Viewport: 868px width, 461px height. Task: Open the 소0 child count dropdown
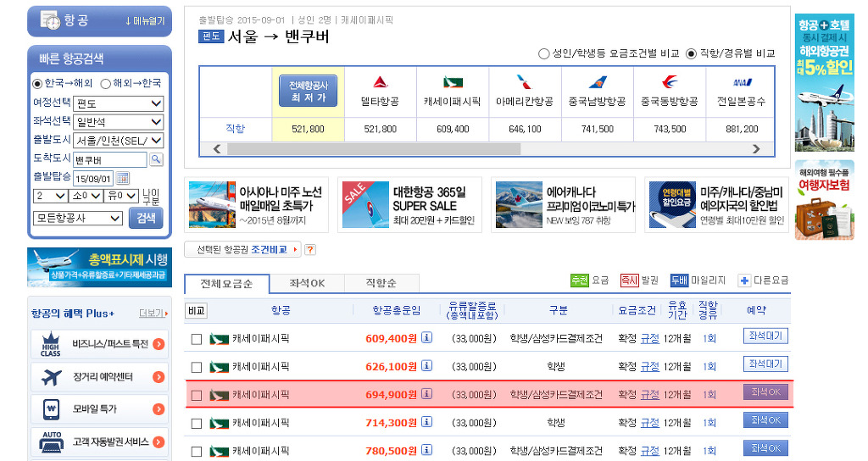click(86, 196)
